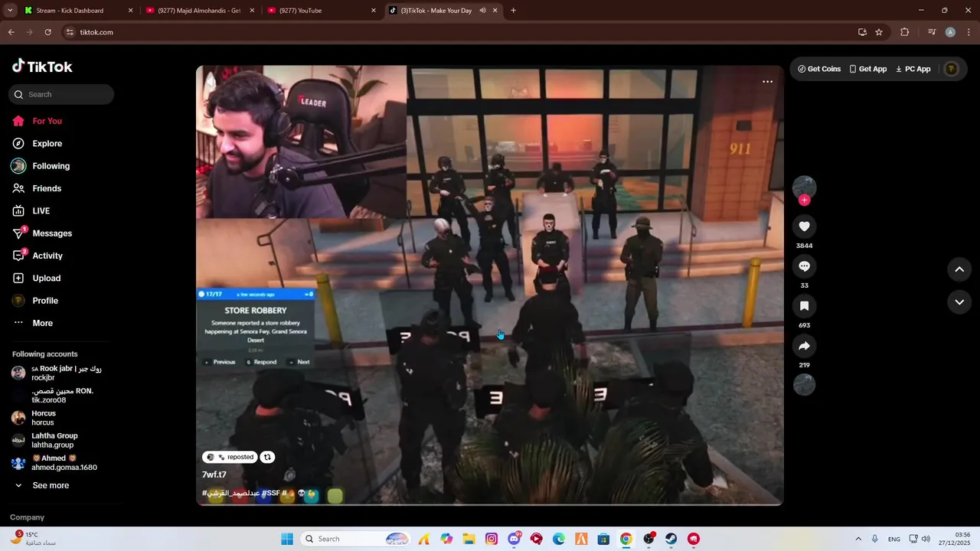Reload the TikTok page
Screen dimensions: 980x551
point(47,32)
